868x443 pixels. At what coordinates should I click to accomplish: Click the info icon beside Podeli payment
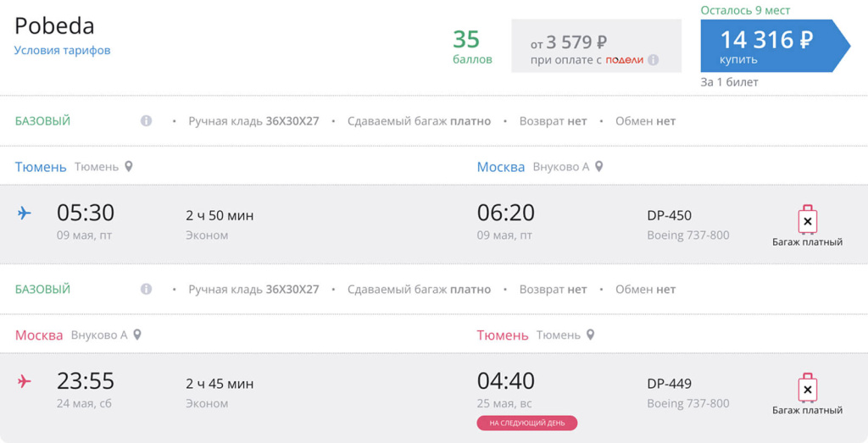tap(654, 60)
